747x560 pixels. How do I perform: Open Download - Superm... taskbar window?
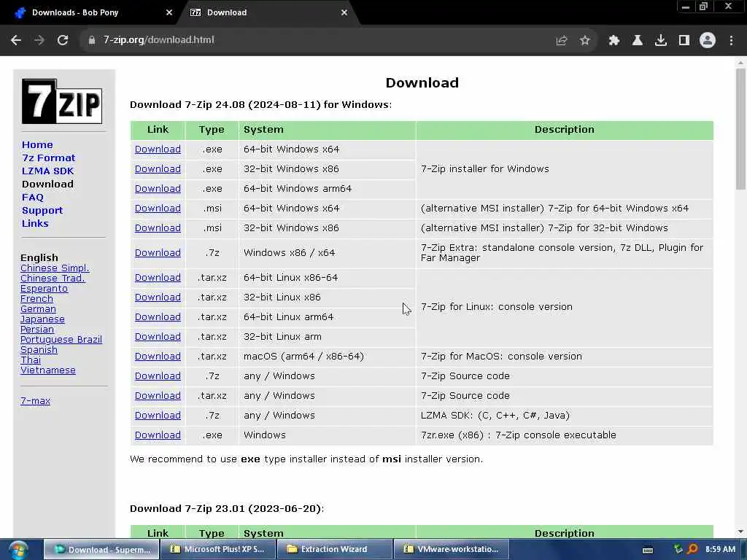tap(101, 550)
